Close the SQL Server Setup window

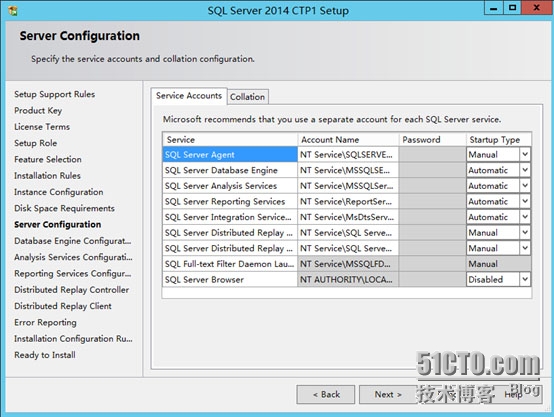[536, 8]
